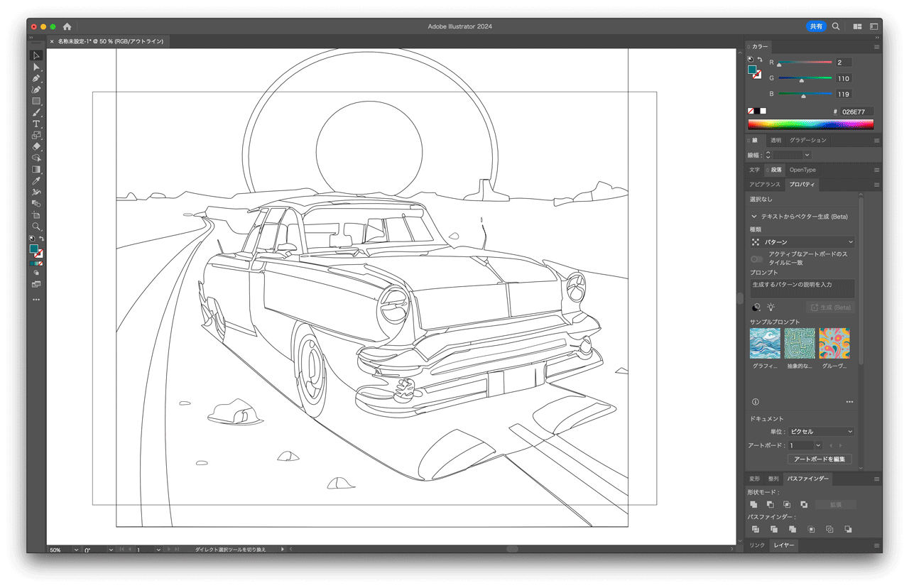
Task: Click the blue 共有 share button
Action: 816,26
